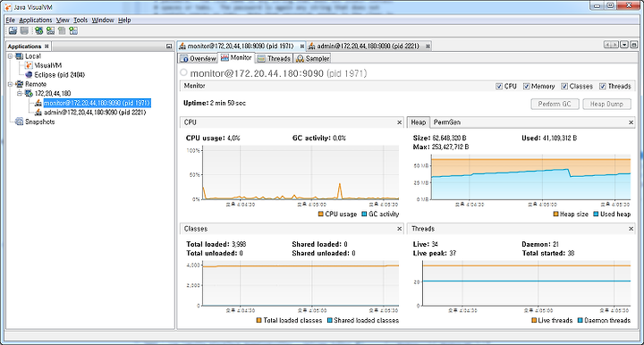This screenshot has width=644, height=345.
Task: Click the icon beside the monitor@ tree entry
Action: 38,103
